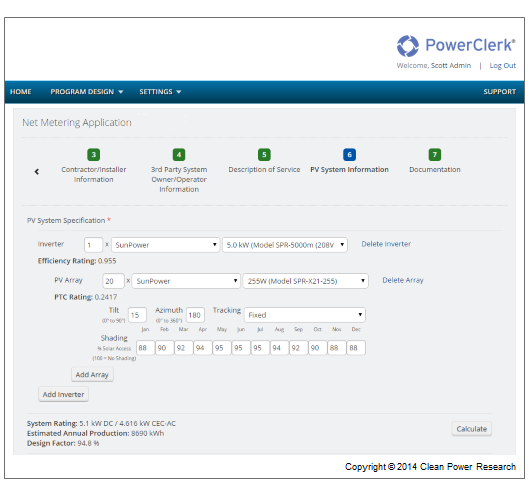Click 'Efficiency Rating: 0.955' text
This screenshot has width=530, height=481.
(77, 261)
